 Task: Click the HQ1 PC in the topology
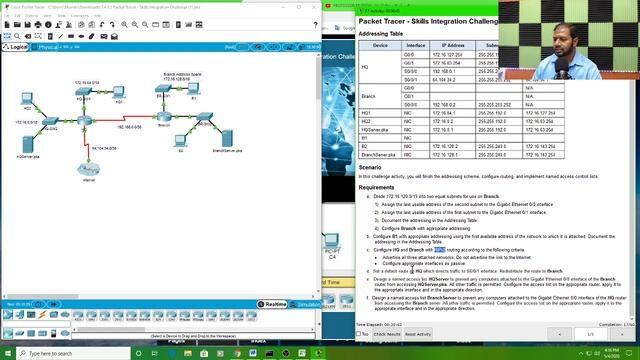pos(118,92)
